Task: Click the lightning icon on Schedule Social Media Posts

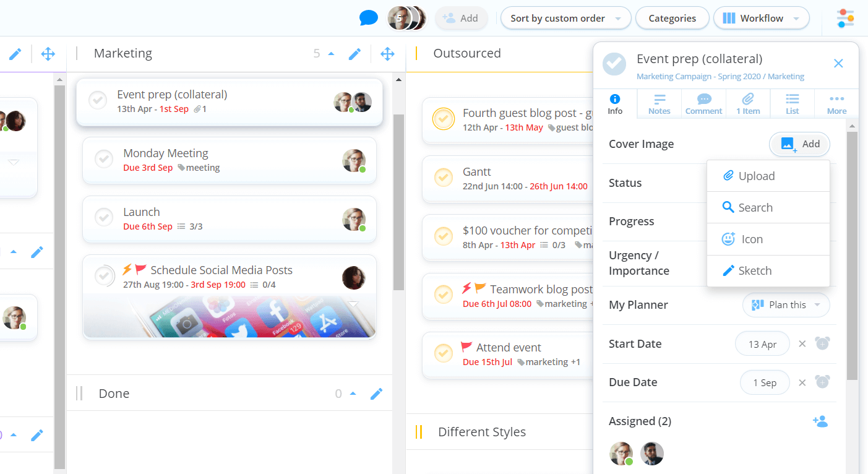Action: [x=127, y=270]
